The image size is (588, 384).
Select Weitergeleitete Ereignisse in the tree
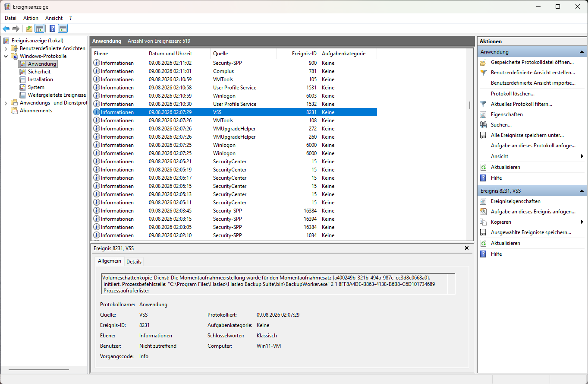pyautogui.click(x=57, y=95)
